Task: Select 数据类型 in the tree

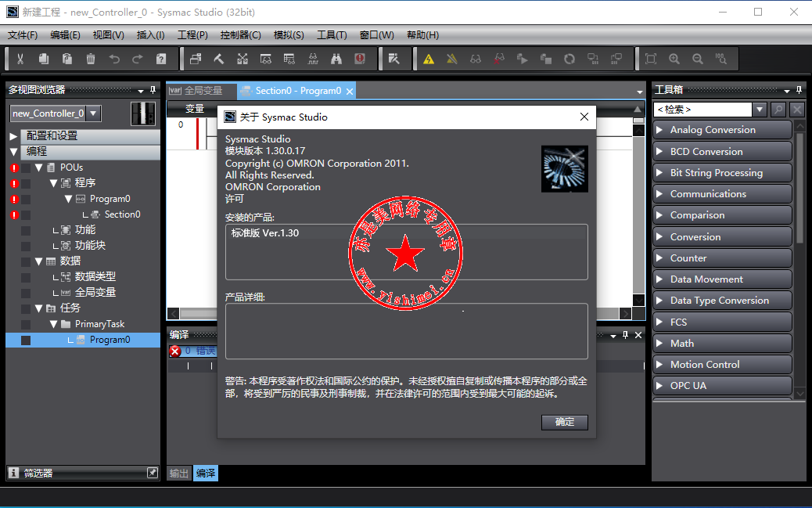Action: 95,277
